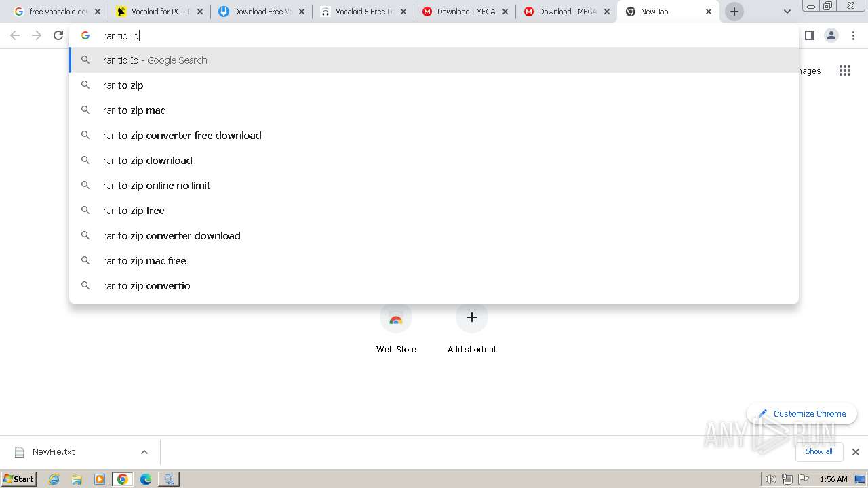Viewport: 868px width, 488px height.
Task: Select 'rar to zip mac free' suggestion
Action: click(x=434, y=261)
